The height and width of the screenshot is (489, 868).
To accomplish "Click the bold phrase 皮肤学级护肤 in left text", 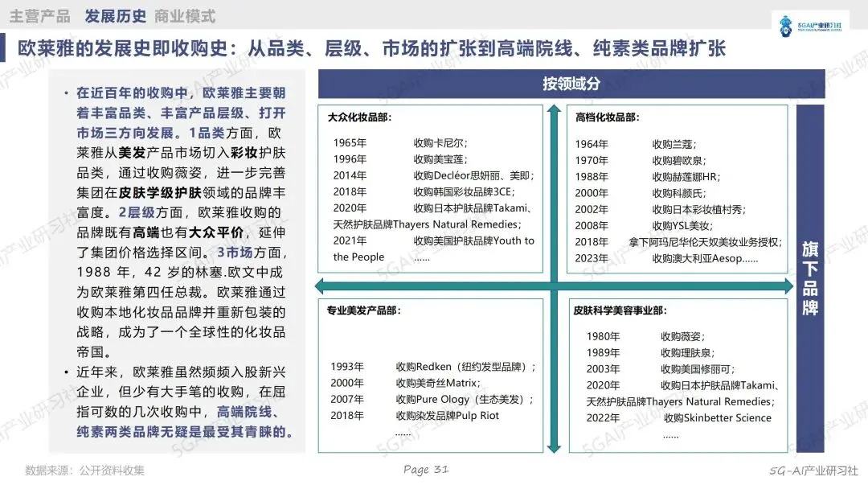I will [160, 193].
